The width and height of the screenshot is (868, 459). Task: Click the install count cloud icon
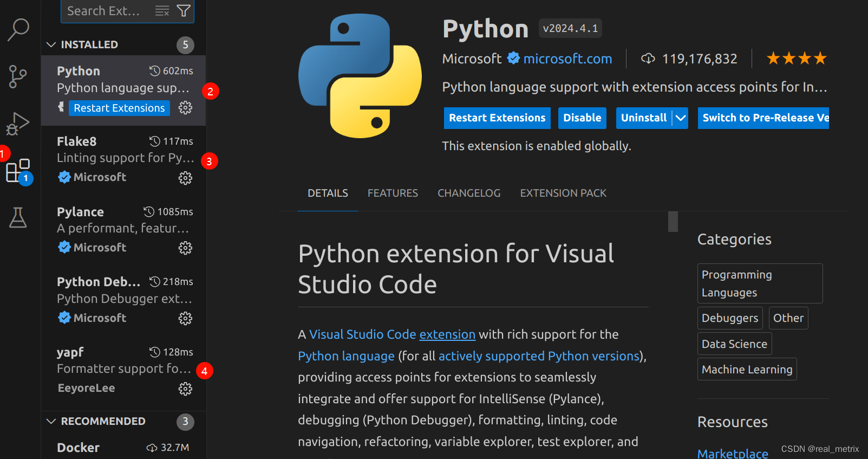(648, 59)
